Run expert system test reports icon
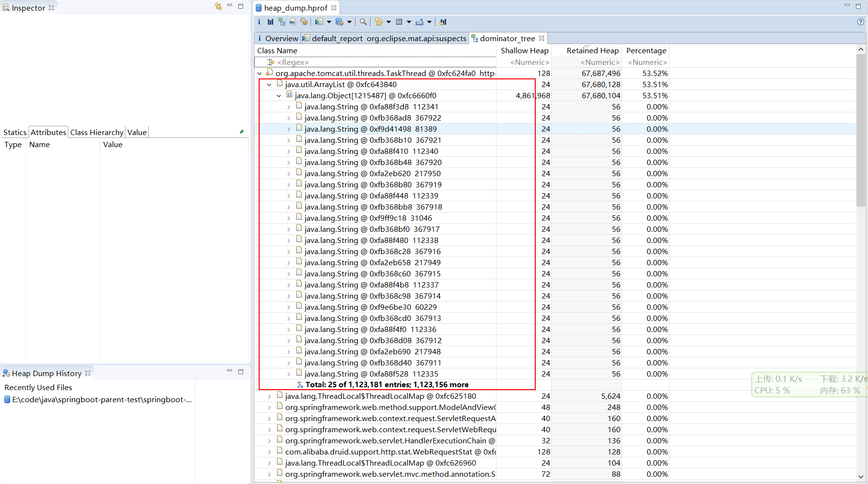 [x=319, y=22]
